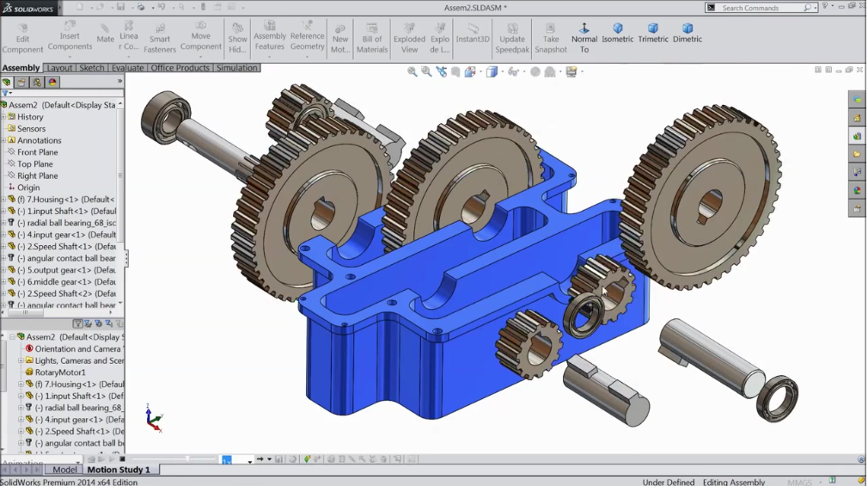Click Take Snapshot tool
This screenshot has width=868, height=486.
tap(550, 38)
